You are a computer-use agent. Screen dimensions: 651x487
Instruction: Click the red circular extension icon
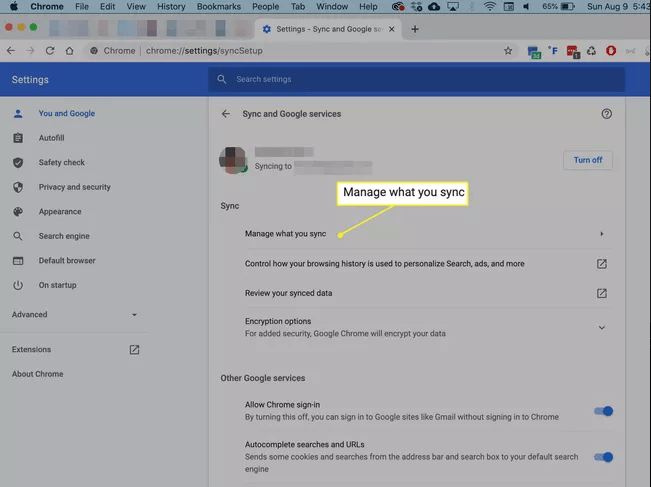[x=611, y=51]
